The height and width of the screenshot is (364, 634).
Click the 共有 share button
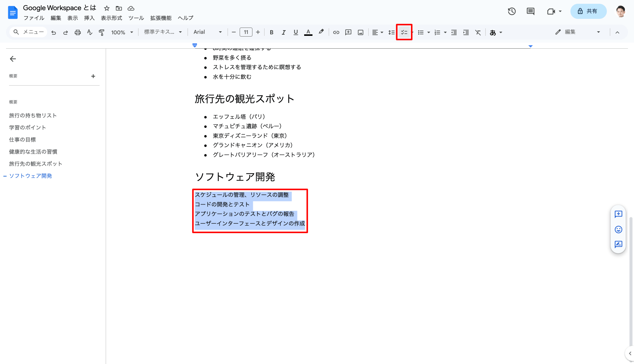(588, 11)
